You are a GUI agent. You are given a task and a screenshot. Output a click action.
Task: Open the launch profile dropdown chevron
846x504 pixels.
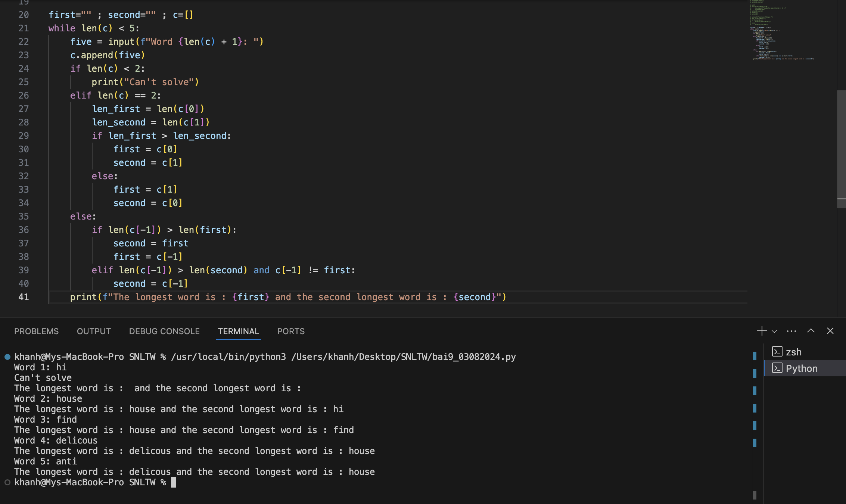[774, 331]
